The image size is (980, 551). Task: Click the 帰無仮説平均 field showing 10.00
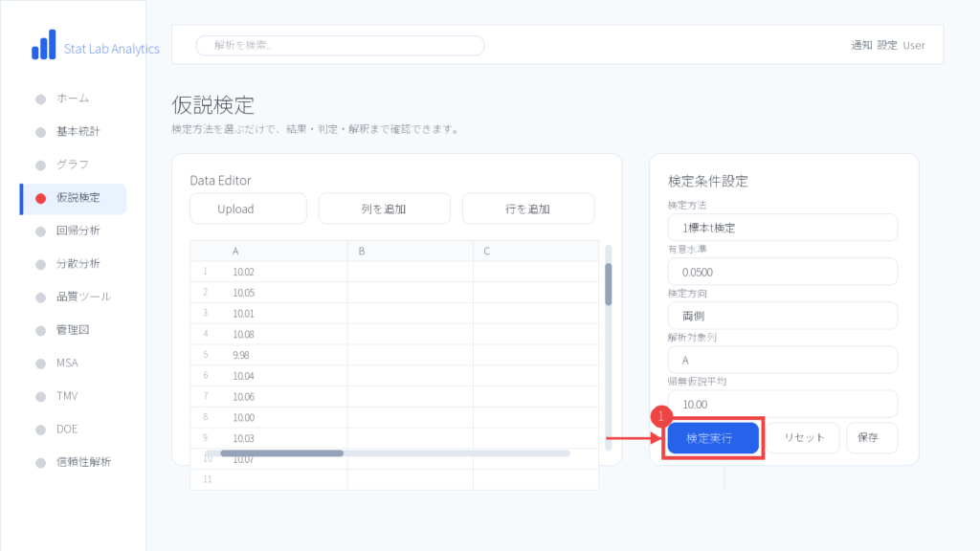783,405
